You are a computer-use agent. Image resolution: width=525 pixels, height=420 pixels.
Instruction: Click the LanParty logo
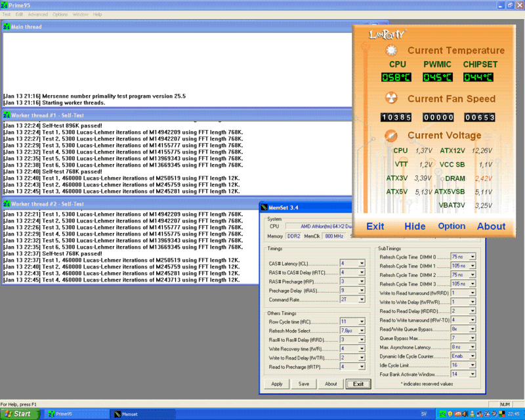[x=387, y=34]
